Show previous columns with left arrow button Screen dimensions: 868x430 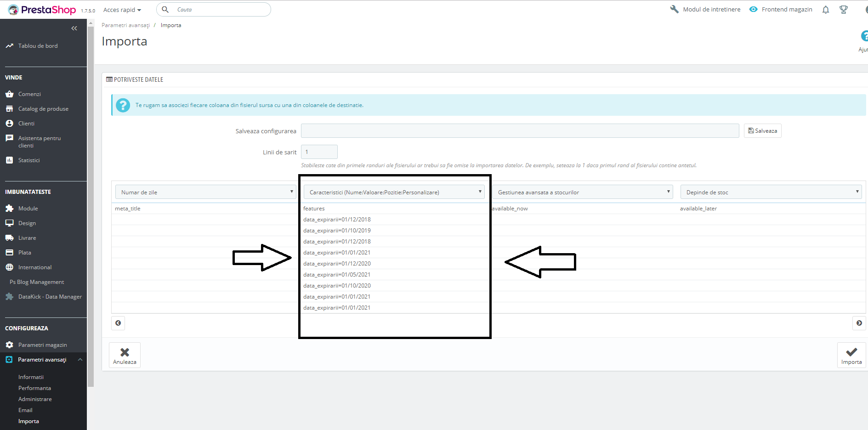(x=118, y=323)
